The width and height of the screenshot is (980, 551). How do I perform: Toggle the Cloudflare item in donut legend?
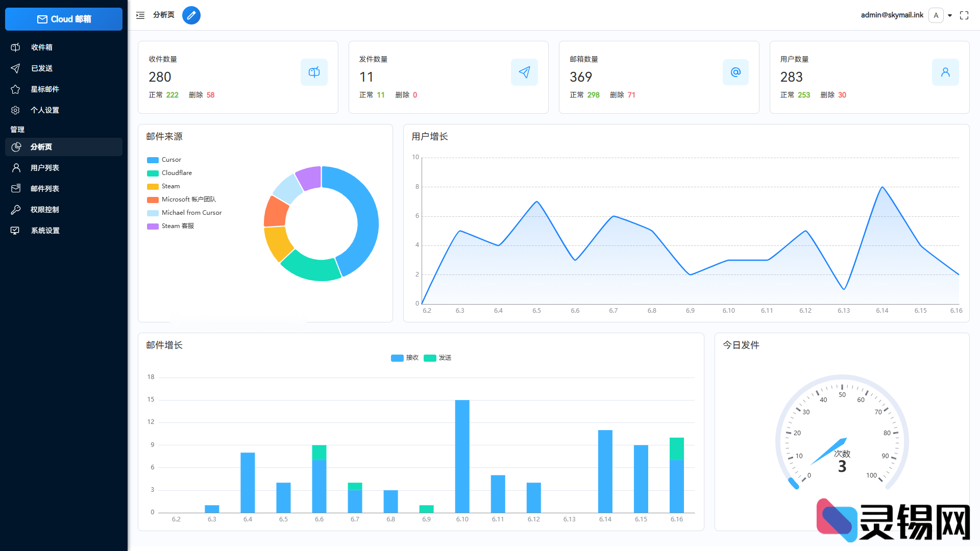pyautogui.click(x=169, y=173)
